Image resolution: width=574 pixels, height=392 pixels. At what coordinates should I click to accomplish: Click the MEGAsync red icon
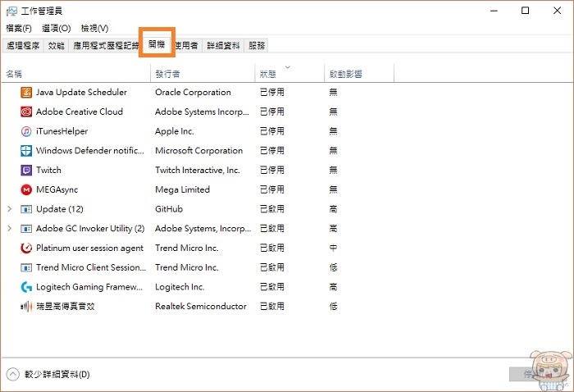pyautogui.click(x=26, y=189)
